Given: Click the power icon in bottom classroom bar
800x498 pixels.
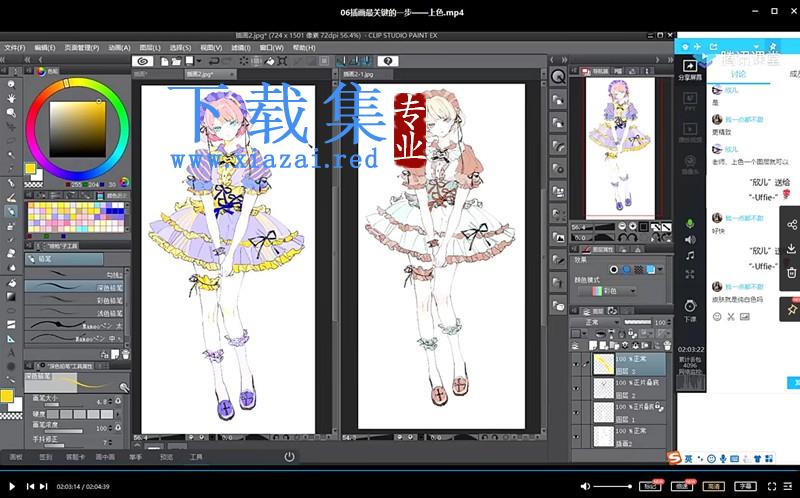Looking at the screenshot, I should point(289,457).
